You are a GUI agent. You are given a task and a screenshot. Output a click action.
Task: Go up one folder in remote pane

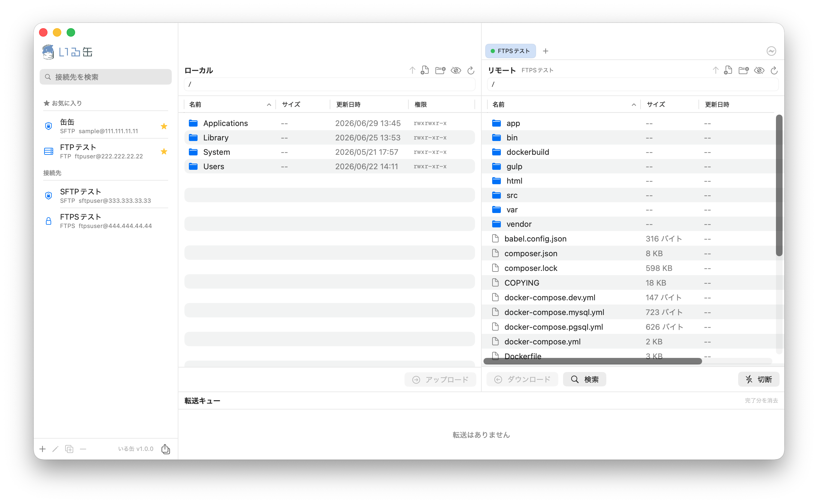click(716, 70)
